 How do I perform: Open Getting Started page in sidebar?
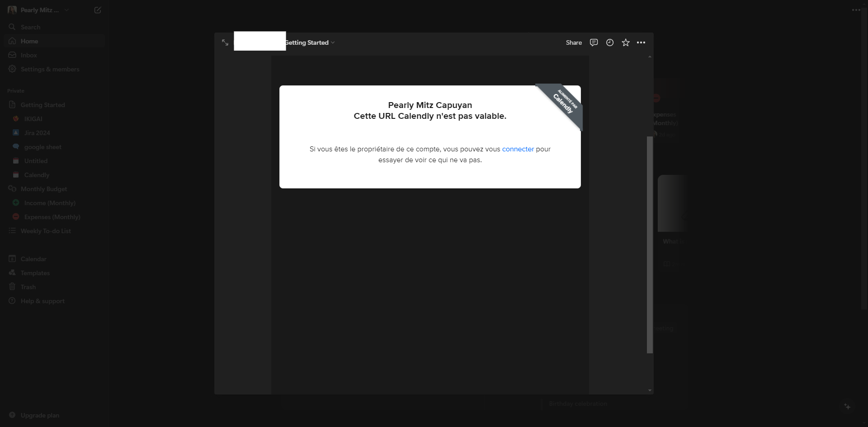54,105
